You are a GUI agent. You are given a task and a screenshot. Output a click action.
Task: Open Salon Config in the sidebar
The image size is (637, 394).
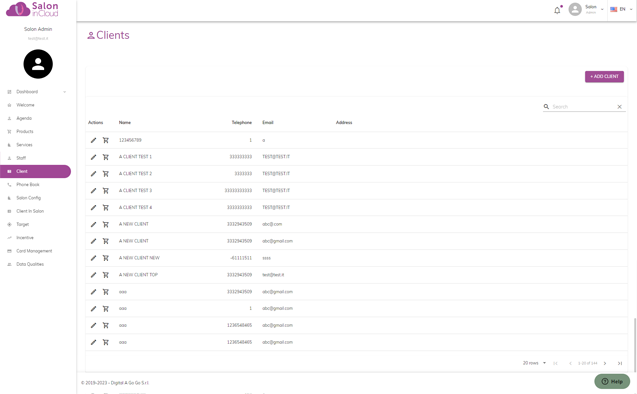click(x=28, y=198)
